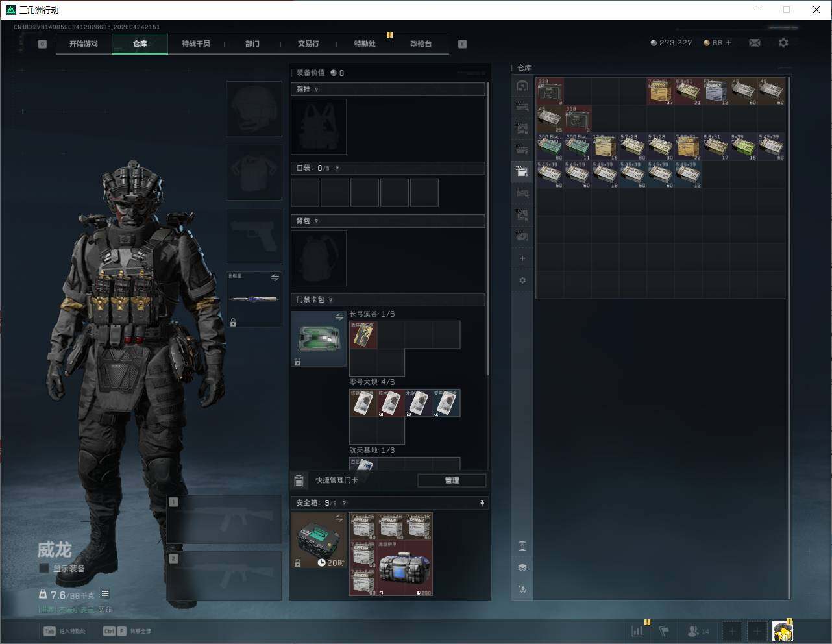Click the sort icon at the sidebar bottom

pos(522,589)
